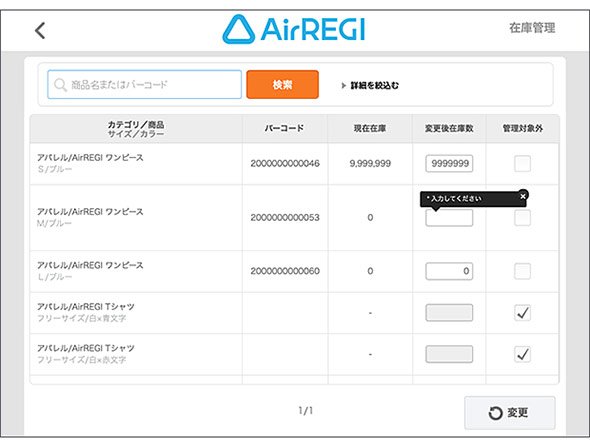
Task: Expand the 詳細を絞込む filter triangle
Action: click(x=344, y=85)
